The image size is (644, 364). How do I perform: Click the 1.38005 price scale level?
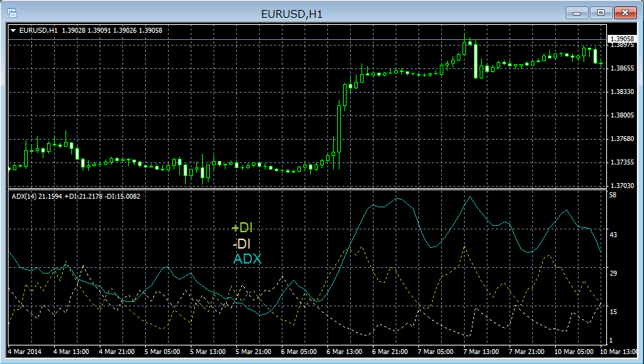pyautogui.click(x=621, y=115)
